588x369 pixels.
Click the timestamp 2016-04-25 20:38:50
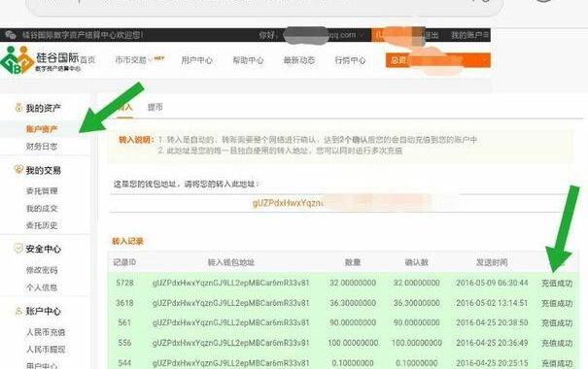click(x=492, y=322)
